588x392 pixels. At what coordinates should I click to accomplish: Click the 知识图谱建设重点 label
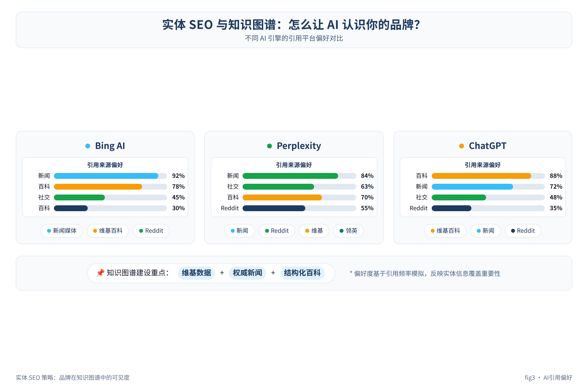(x=138, y=273)
